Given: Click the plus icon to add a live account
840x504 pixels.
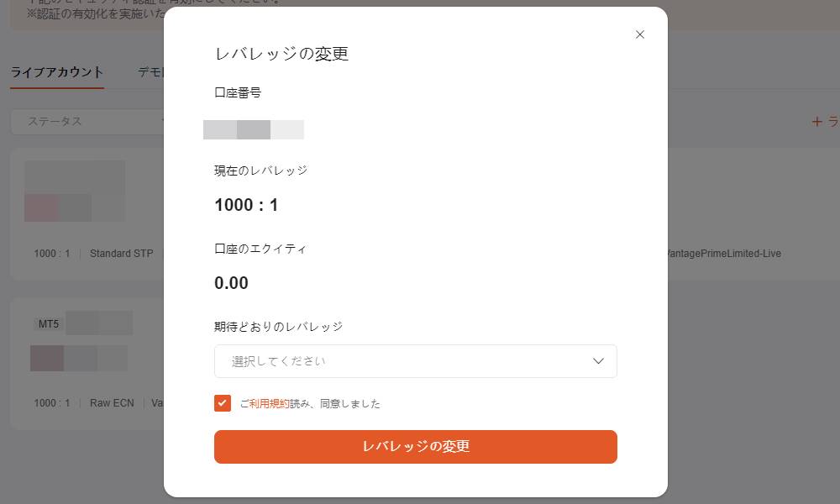Looking at the screenshot, I should coord(816,121).
